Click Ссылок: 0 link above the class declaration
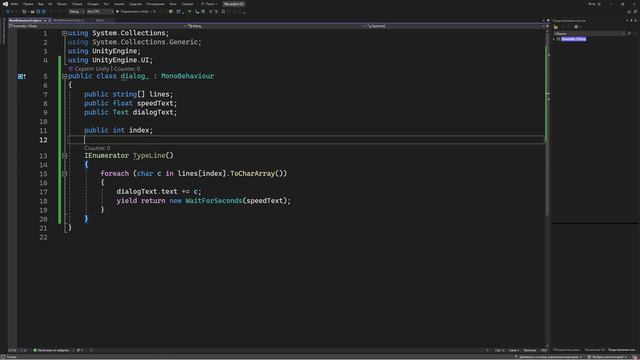The width and height of the screenshot is (640, 360). [127, 69]
